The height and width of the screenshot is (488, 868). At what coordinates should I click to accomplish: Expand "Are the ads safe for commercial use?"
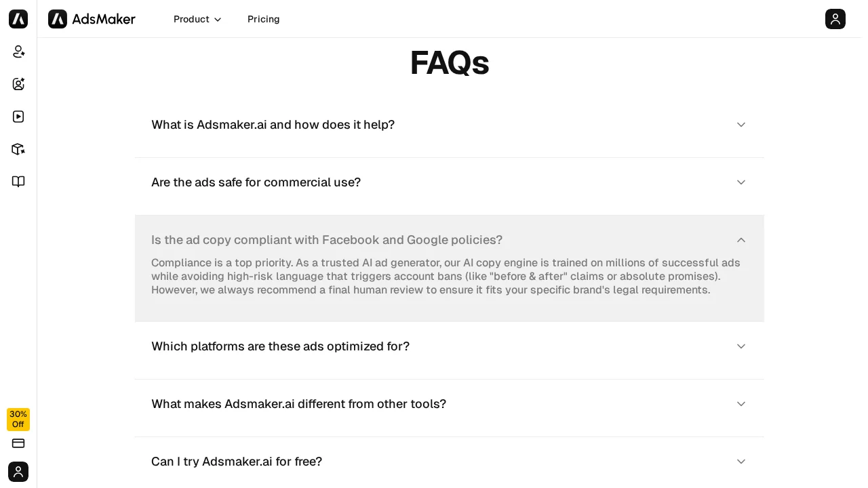point(256,182)
